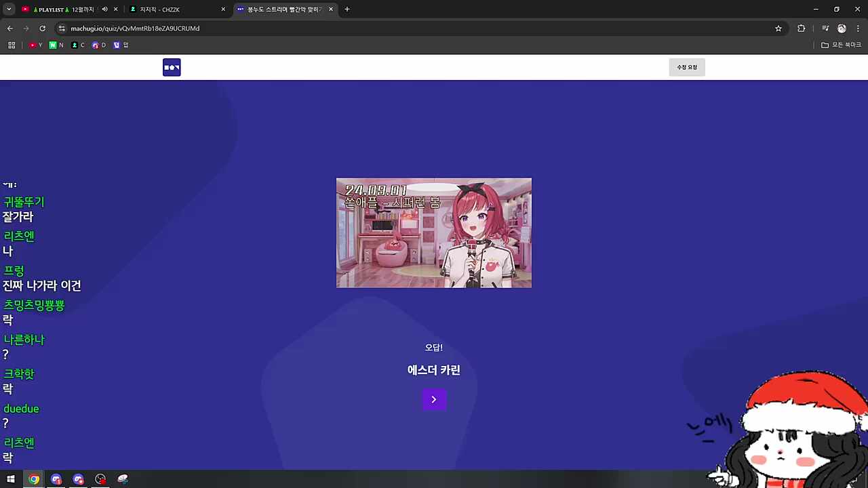Click the 수정 요청 button
868x488 pixels.
pos(687,67)
